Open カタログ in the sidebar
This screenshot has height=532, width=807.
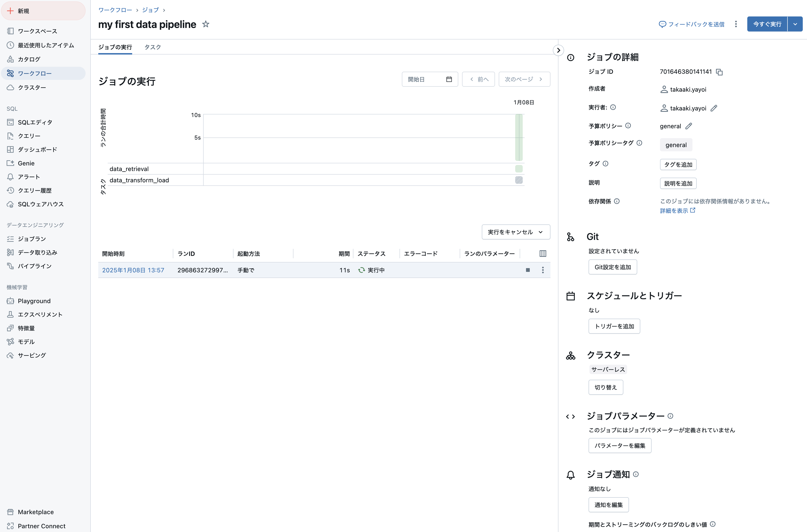click(x=29, y=59)
